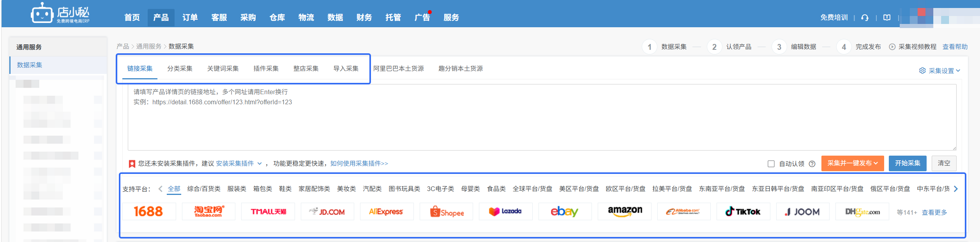Select the Amazon platform logo

(625, 211)
